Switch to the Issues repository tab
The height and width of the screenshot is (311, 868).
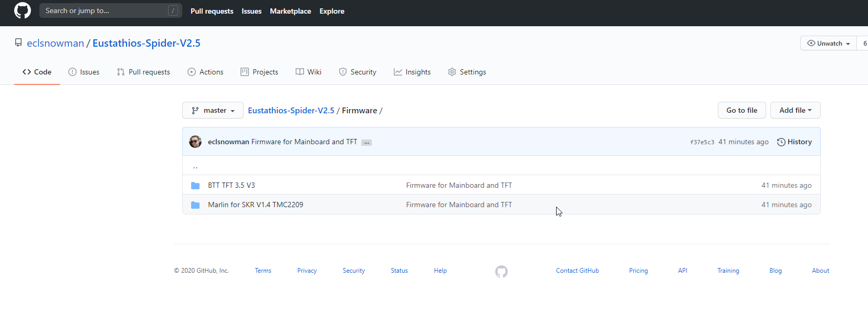[x=84, y=72]
